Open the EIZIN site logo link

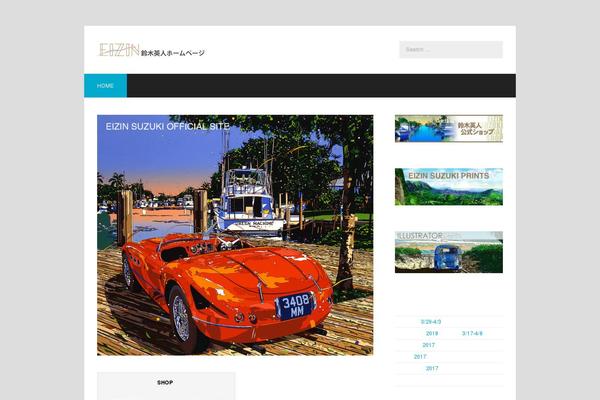pos(152,50)
